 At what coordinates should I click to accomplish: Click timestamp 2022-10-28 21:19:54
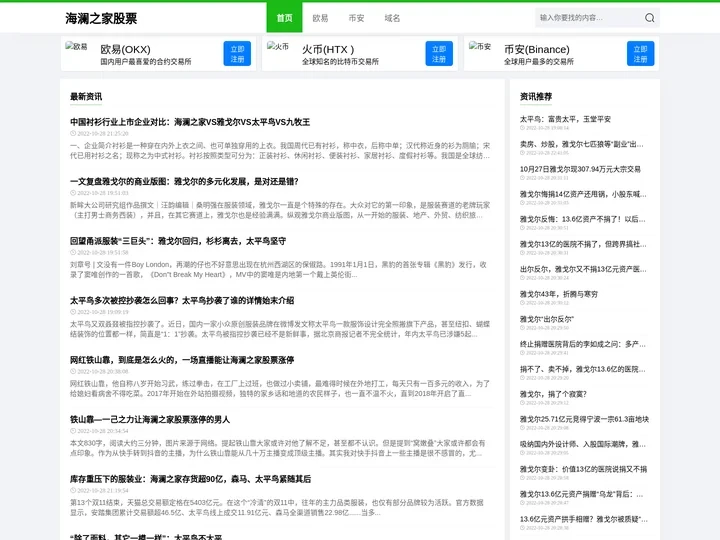coord(103,491)
